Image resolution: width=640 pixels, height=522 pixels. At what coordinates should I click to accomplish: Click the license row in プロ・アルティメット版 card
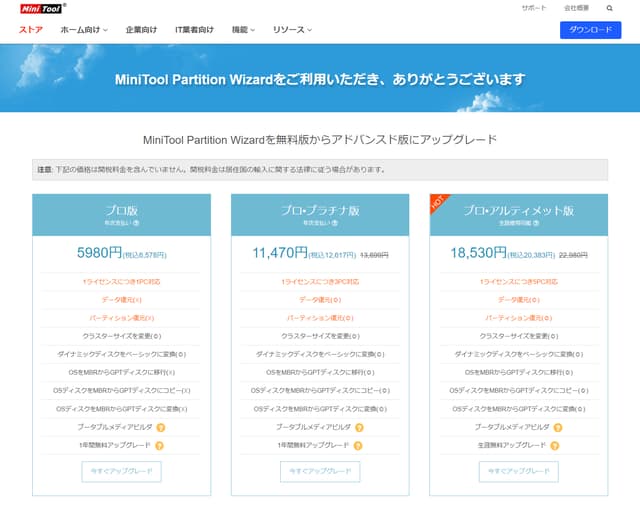click(x=519, y=282)
